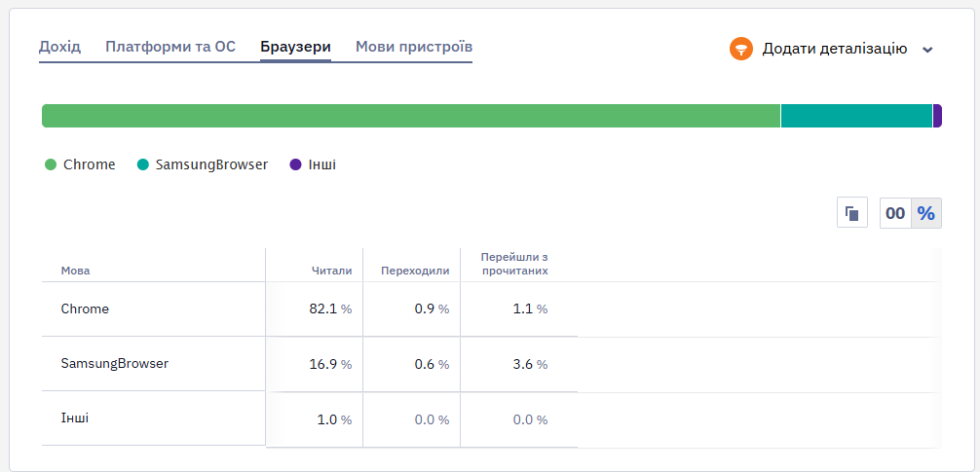Toggle Інші legend item
980x472 pixels.
(313, 164)
